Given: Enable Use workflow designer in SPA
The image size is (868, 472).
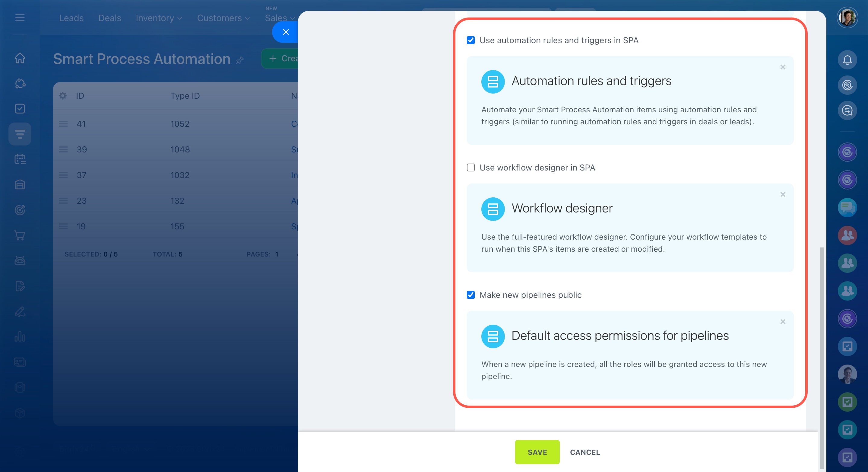Looking at the screenshot, I should [x=471, y=167].
